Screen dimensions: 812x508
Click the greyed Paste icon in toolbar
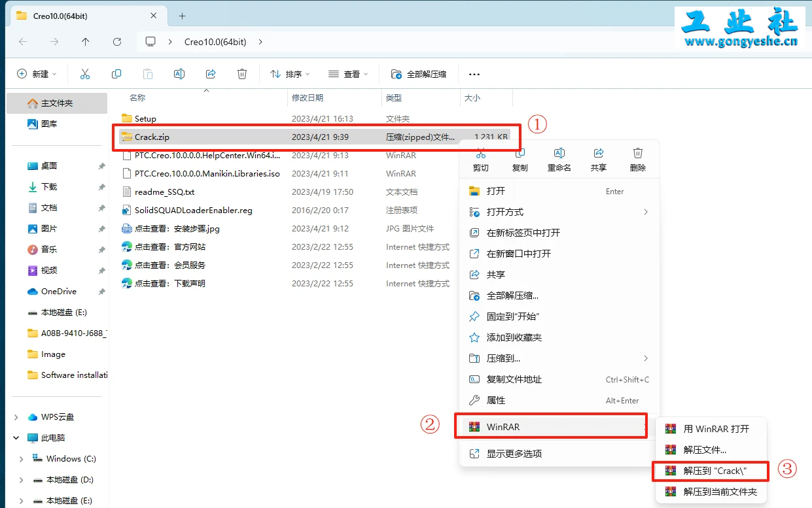tap(148, 74)
